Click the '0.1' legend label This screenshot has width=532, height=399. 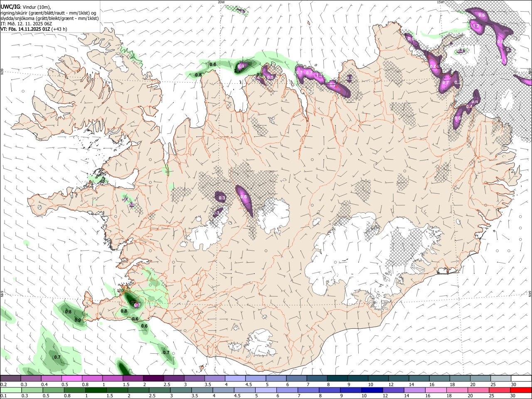(3, 396)
